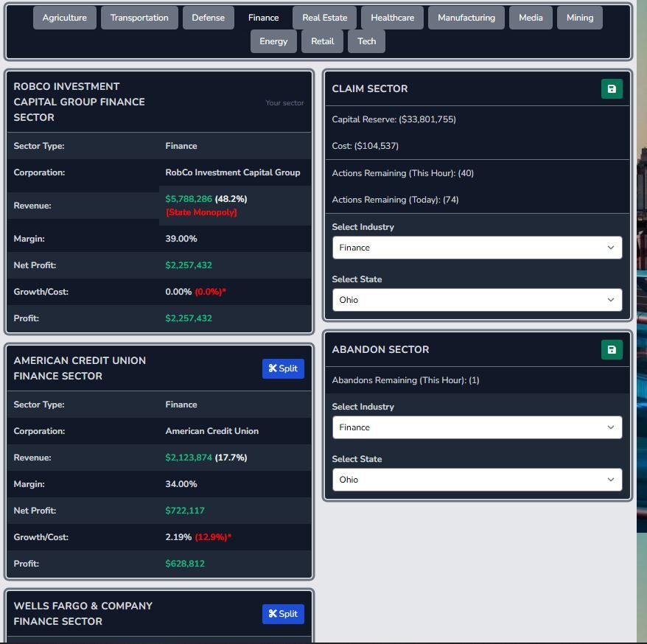Select the Media tab
Image resolution: width=647 pixels, height=644 pixels.
pos(531,18)
